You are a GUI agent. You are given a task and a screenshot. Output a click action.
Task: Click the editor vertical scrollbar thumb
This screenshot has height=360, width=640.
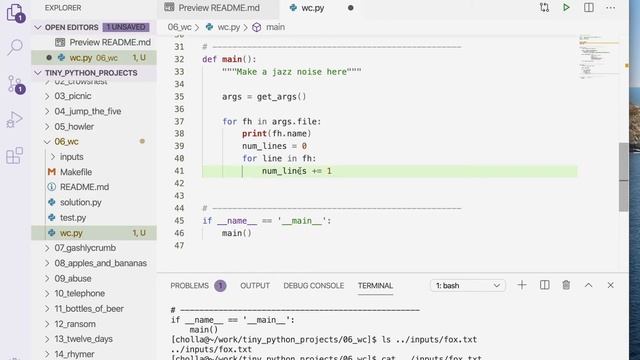tap(623, 177)
